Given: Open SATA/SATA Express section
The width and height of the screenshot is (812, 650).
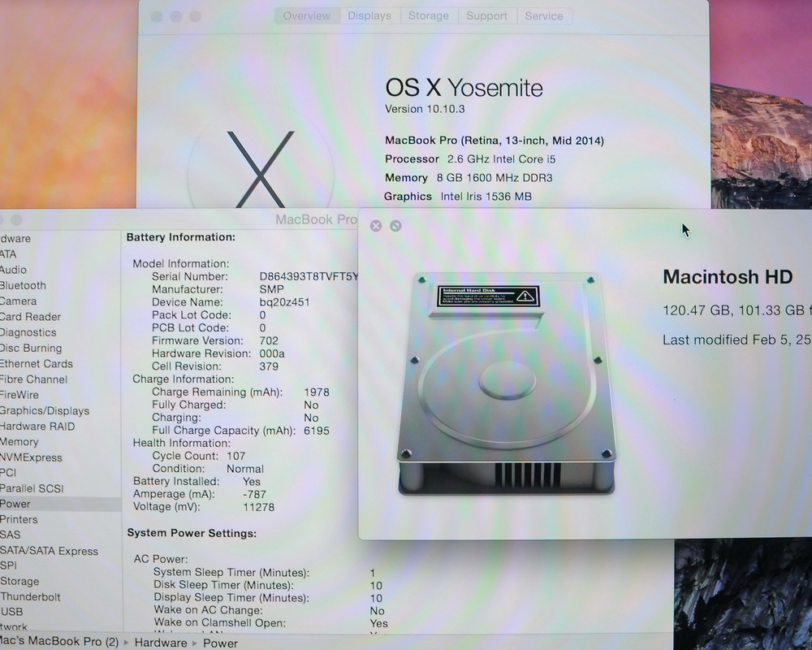Looking at the screenshot, I should 49,551.
